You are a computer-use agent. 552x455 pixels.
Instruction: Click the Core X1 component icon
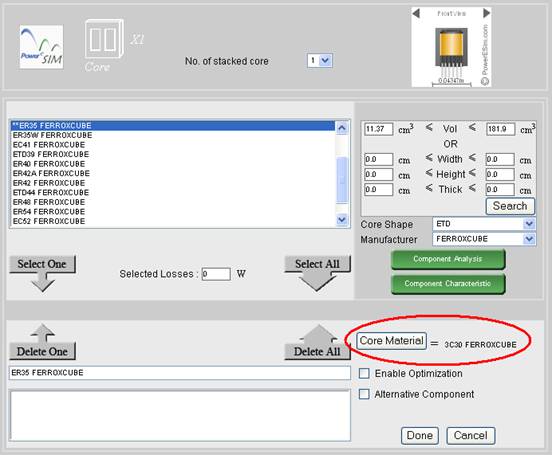click(104, 38)
